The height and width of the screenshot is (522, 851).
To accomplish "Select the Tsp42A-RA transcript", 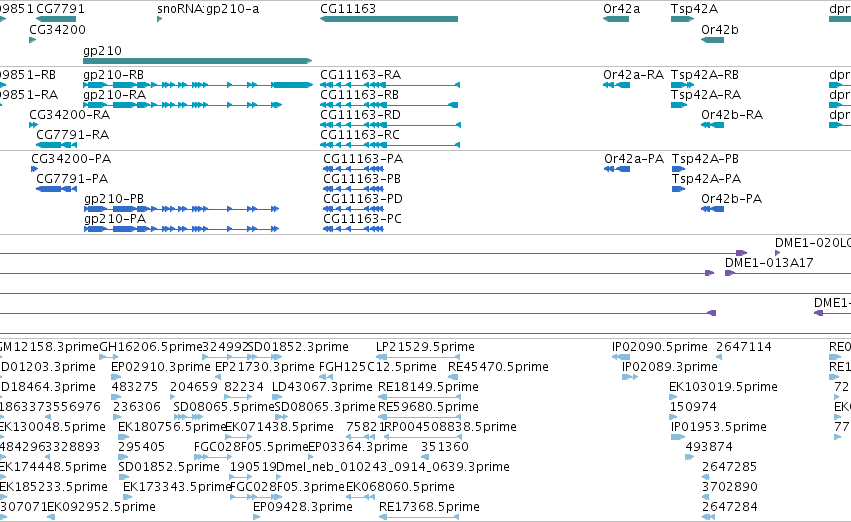I will coord(679,105).
